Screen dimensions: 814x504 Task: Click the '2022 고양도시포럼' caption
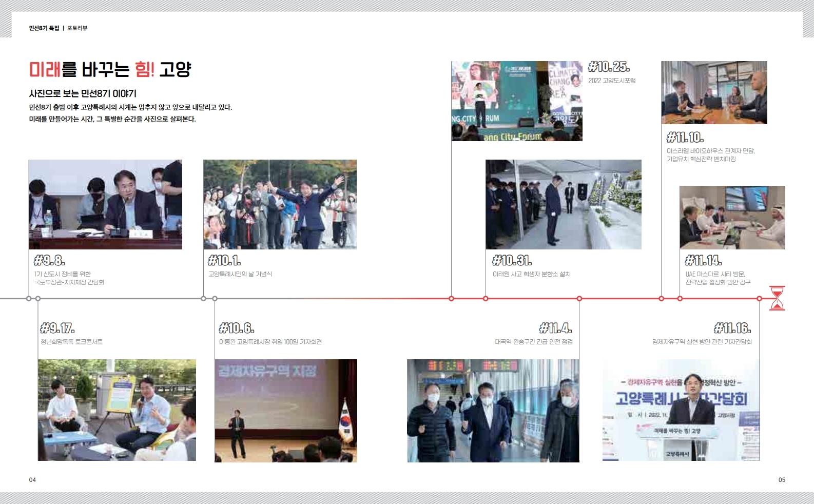[x=612, y=81]
